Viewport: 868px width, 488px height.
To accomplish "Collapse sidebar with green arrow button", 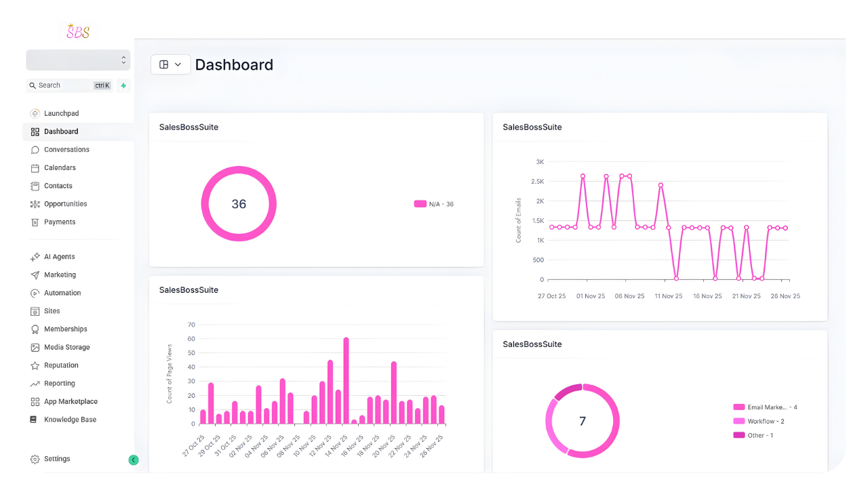I will [x=134, y=460].
